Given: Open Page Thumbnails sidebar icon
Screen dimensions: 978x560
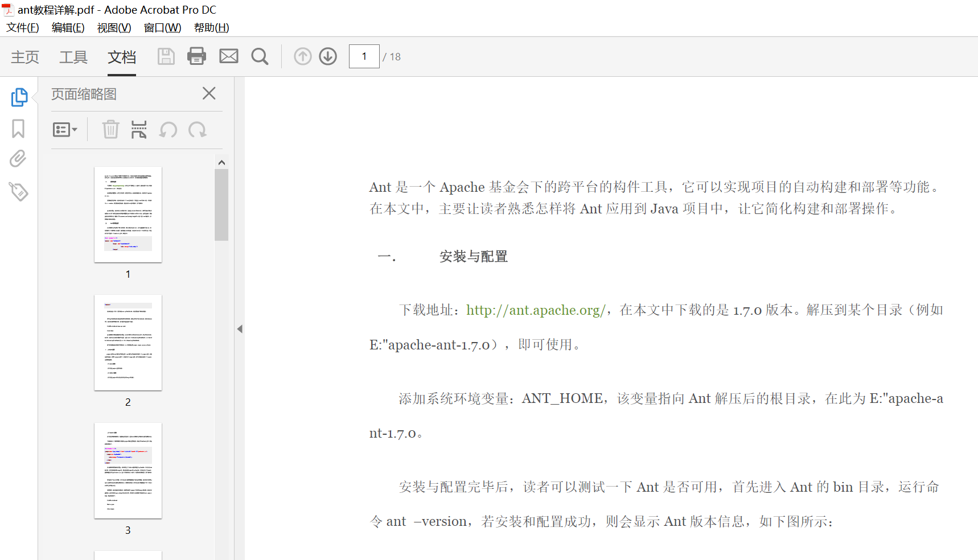Looking at the screenshot, I should coord(19,97).
